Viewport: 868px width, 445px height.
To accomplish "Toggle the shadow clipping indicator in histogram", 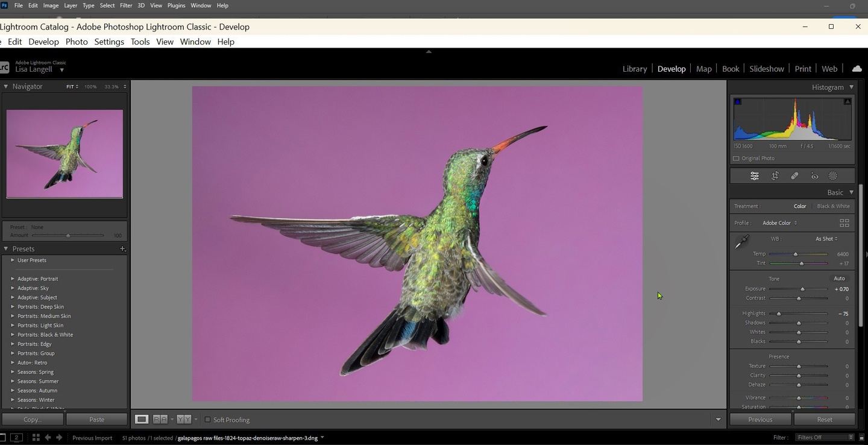I will point(737,101).
